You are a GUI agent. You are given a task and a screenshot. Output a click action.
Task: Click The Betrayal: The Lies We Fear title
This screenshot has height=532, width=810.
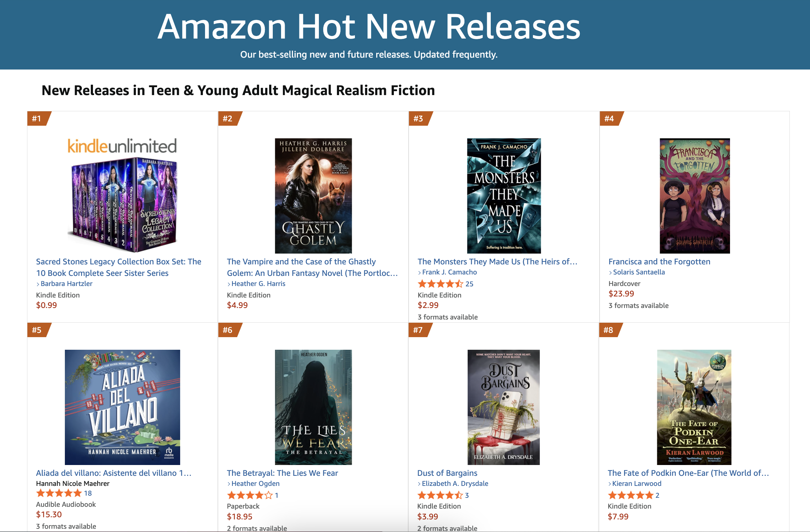pos(282,473)
